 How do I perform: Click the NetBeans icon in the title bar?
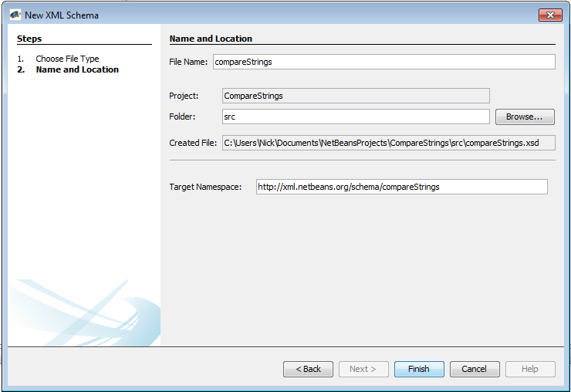click(x=14, y=15)
